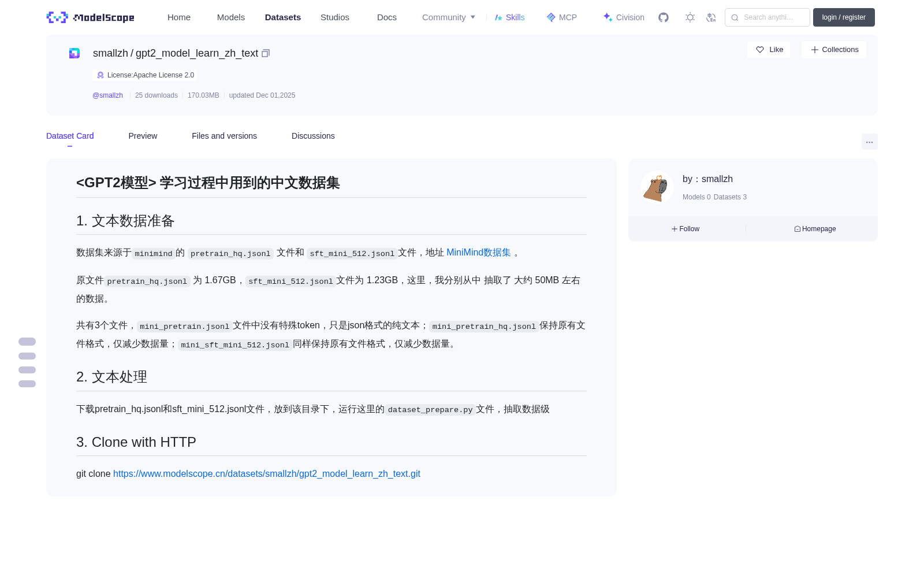Focus the Search anything input field

767,17
